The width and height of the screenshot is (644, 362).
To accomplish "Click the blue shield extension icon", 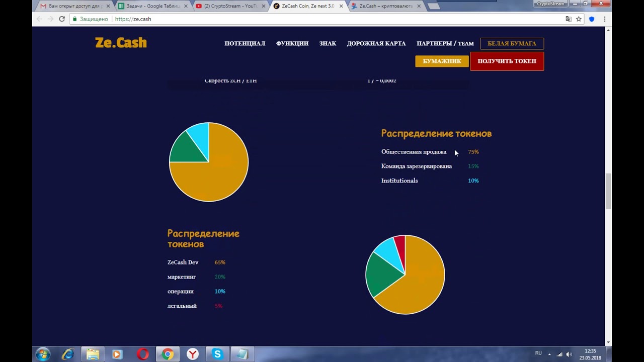I will 592,19.
